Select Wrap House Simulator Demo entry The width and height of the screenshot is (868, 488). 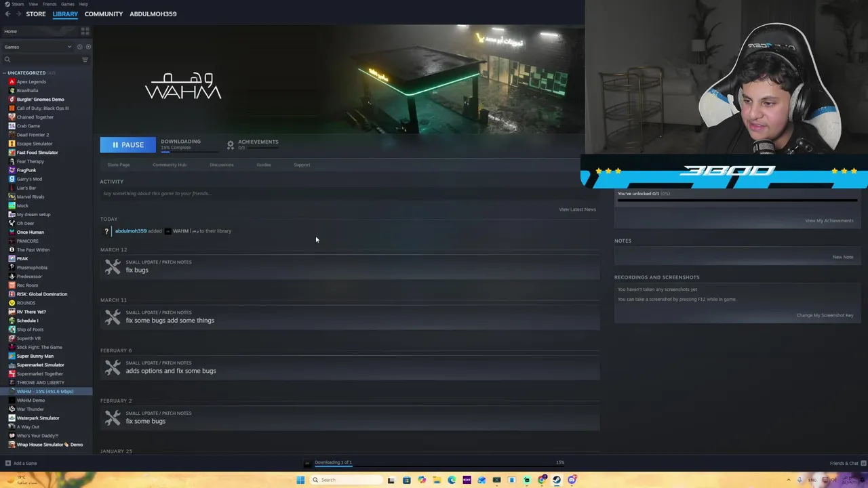point(50,445)
